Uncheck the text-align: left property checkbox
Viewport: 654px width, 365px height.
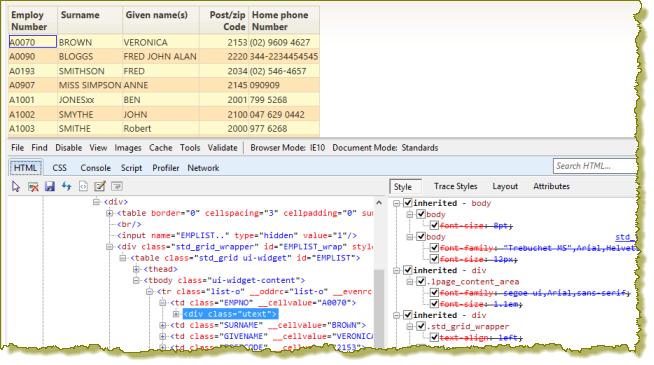[434, 337]
